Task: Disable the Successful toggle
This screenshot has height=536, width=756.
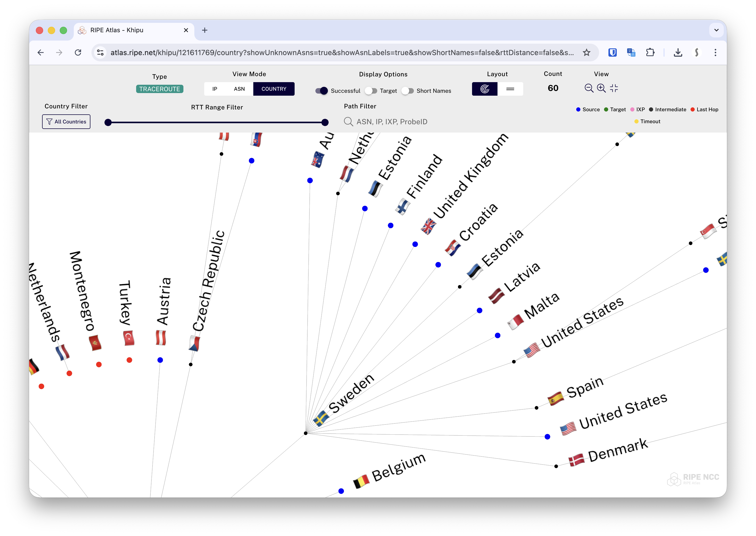Action: tap(322, 91)
